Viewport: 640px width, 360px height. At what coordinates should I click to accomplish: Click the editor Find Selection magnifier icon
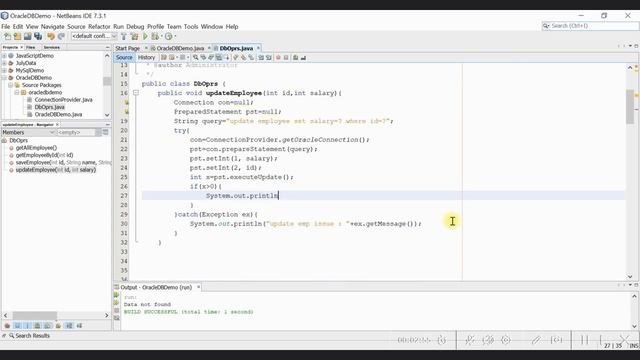(196, 58)
